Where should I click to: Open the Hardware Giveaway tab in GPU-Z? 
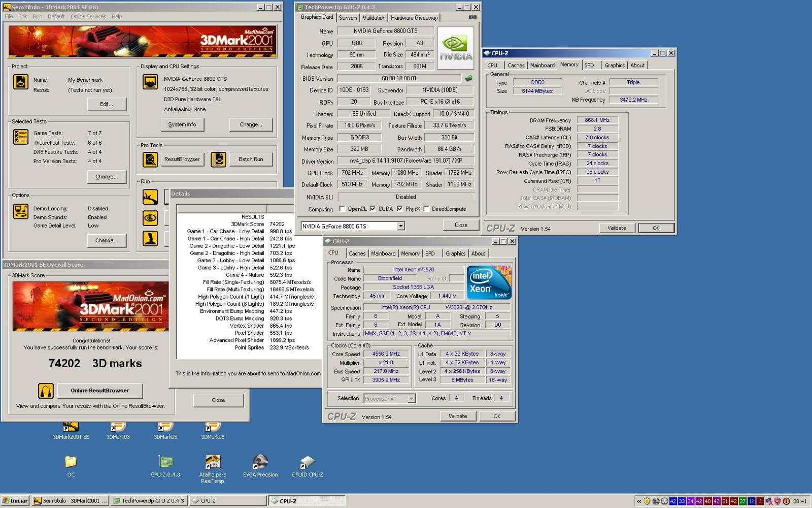[414, 18]
